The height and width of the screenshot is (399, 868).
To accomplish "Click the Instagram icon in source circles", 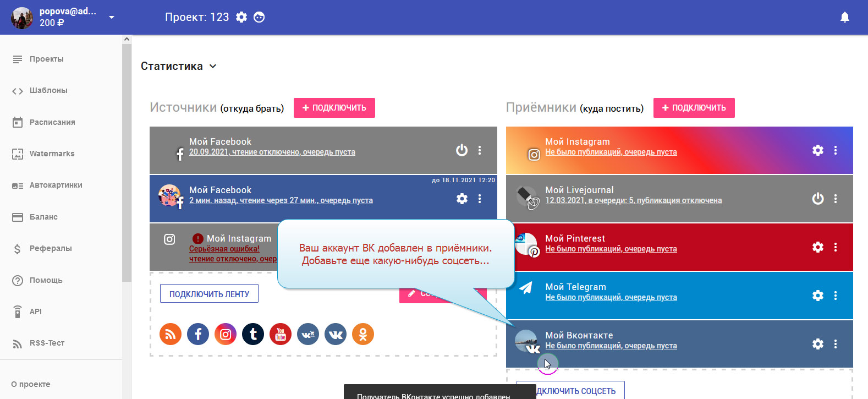I will (226, 334).
